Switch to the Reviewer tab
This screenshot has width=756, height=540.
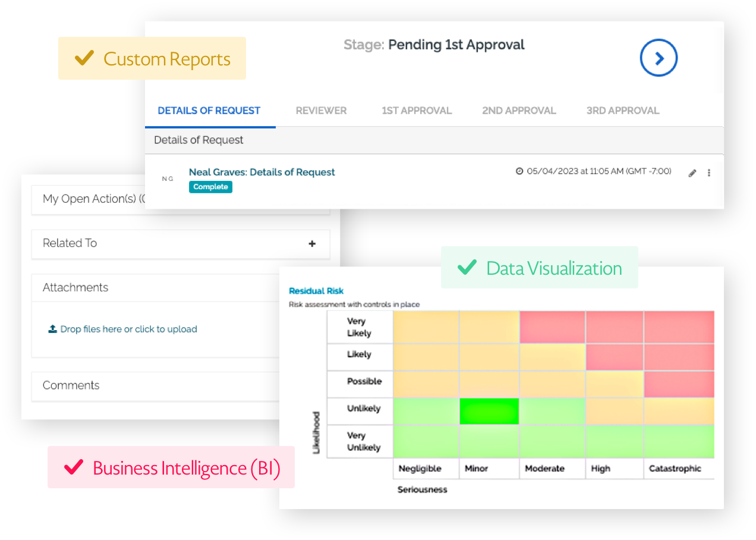(x=321, y=111)
